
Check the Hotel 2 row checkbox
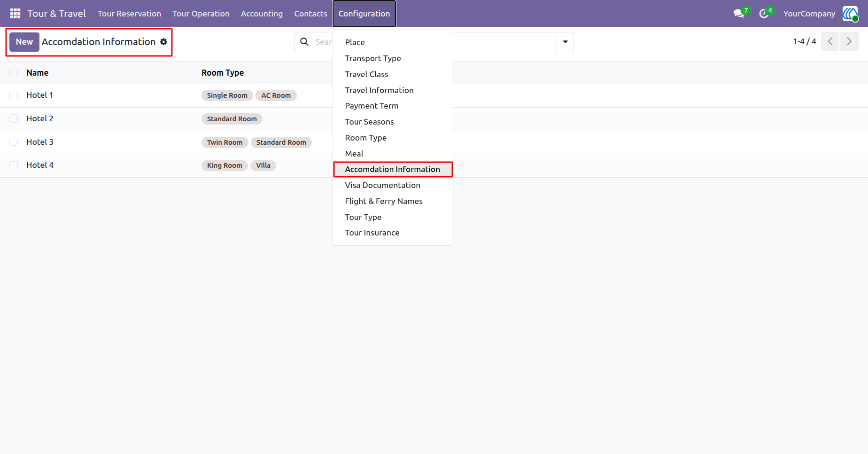(14, 118)
